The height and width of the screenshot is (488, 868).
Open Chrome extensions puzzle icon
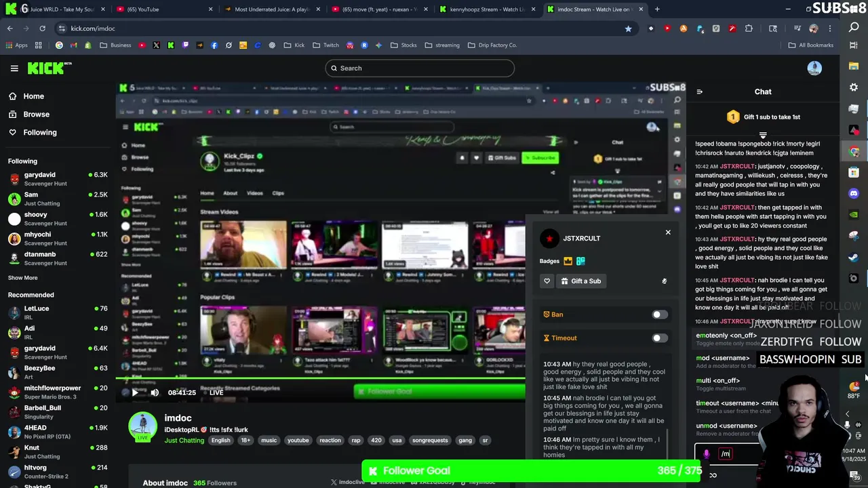749,28
